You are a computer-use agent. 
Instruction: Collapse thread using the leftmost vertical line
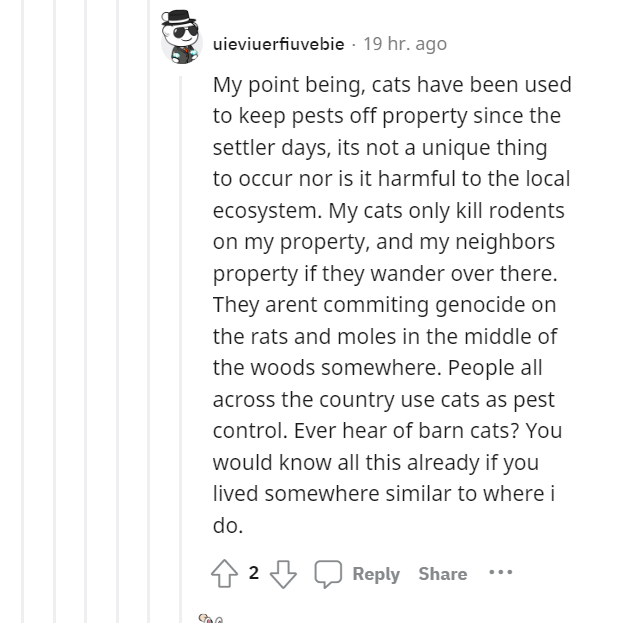click(23, 312)
